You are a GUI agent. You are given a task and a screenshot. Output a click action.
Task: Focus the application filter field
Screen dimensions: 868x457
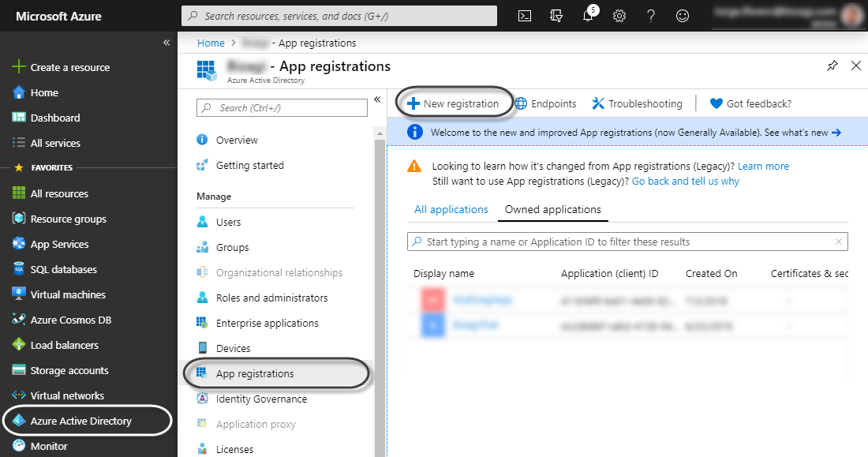[628, 242]
